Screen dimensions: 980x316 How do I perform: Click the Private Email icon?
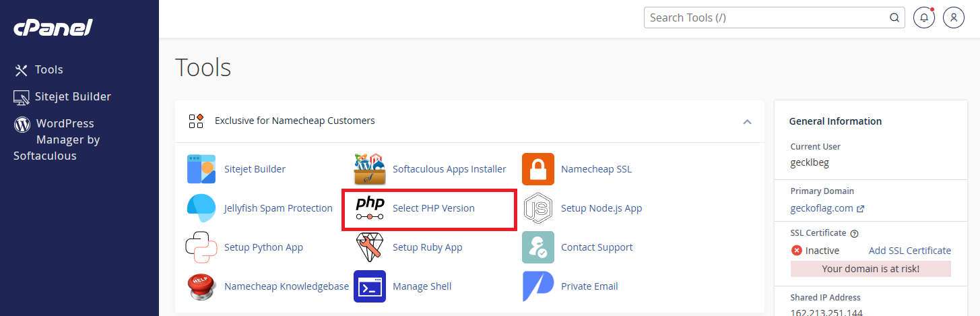tap(538, 286)
